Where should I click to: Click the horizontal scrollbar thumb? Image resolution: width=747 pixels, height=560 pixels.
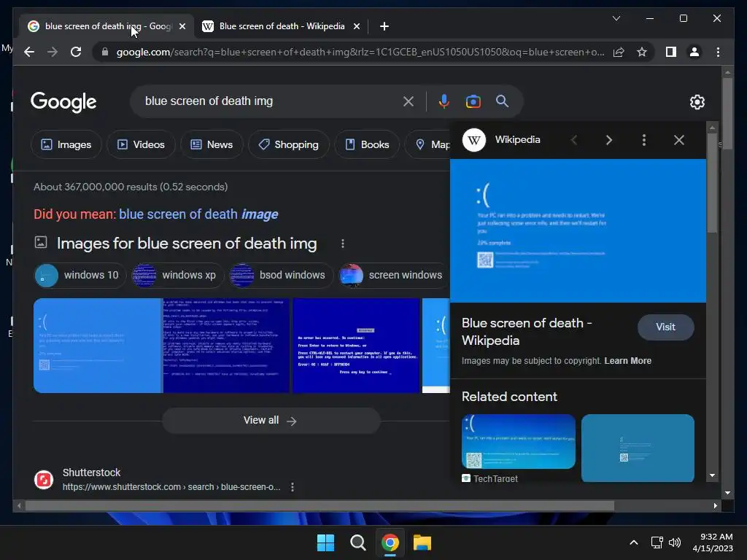pyautogui.click(x=320, y=506)
